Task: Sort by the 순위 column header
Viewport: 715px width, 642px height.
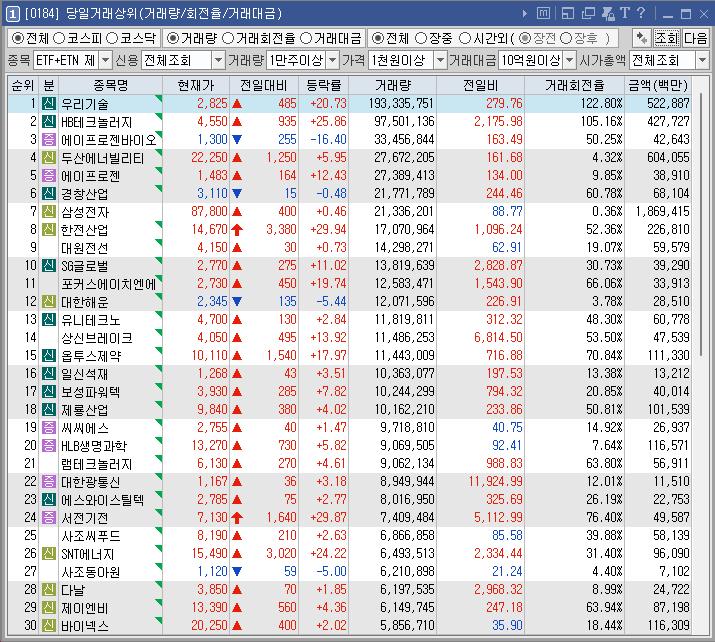Action: (x=23, y=85)
